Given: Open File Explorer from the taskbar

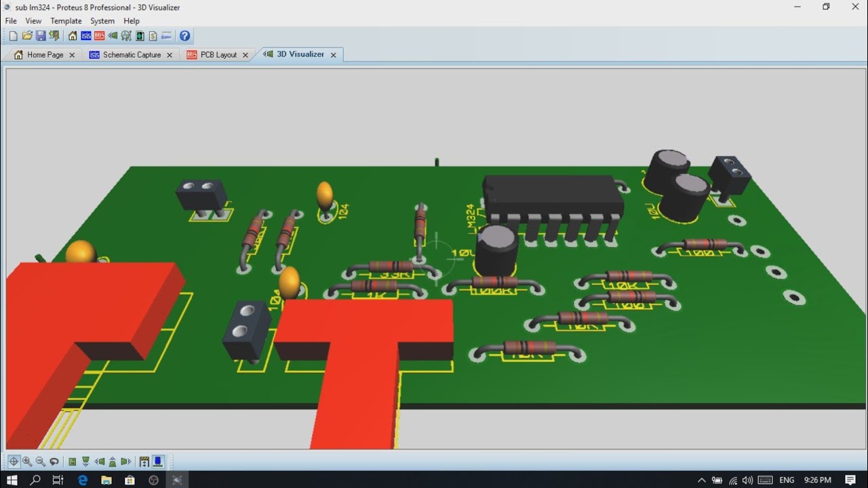Looking at the screenshot, I should coord(106,480).
